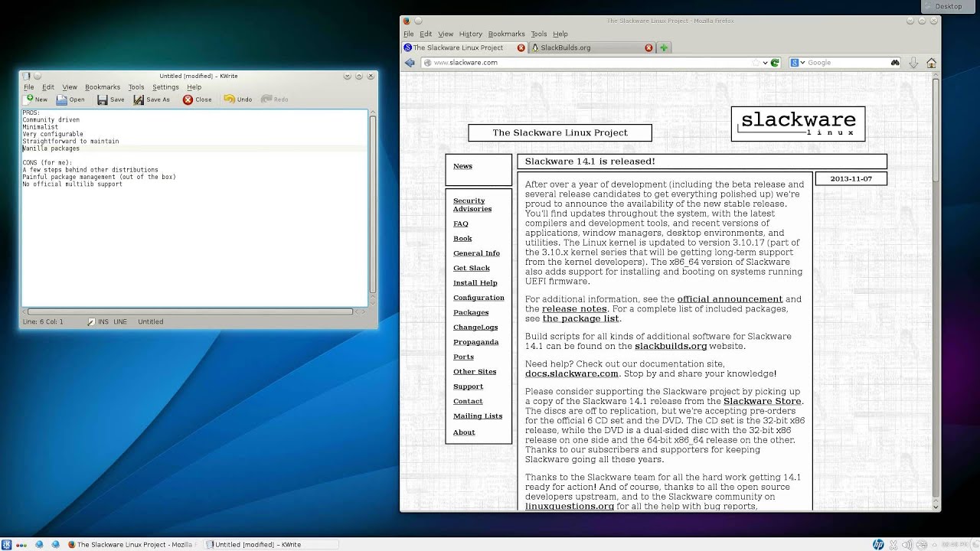This screenshot has height=551, width=980.
Task: Open Firefox Tools menu
Action: click(x=539, y=34)
